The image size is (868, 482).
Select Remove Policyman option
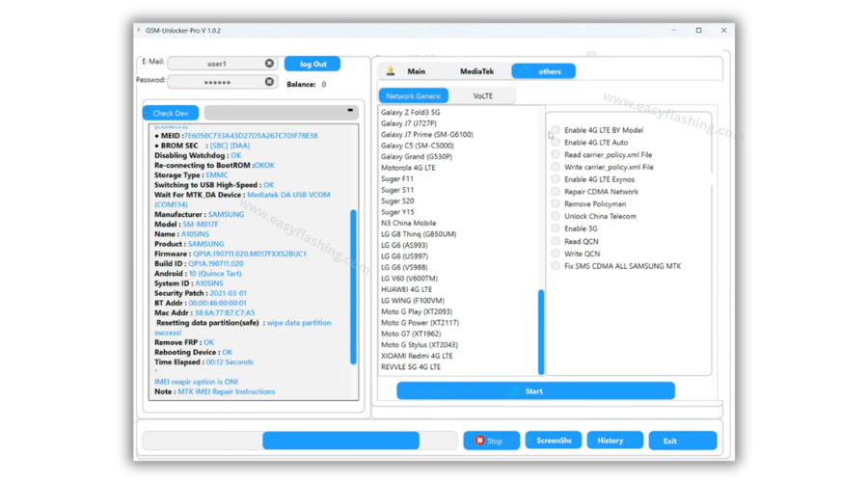[x=556, y=204]
